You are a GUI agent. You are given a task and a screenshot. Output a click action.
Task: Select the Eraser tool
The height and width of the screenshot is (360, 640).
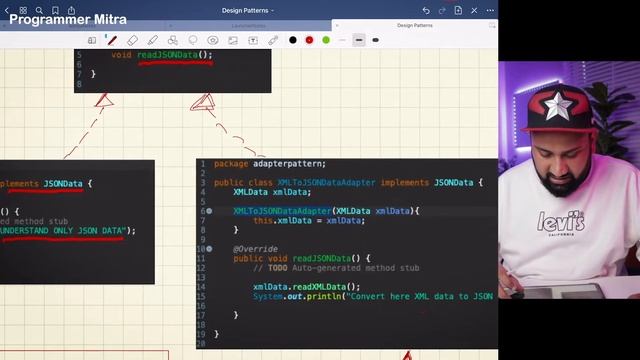132,40
